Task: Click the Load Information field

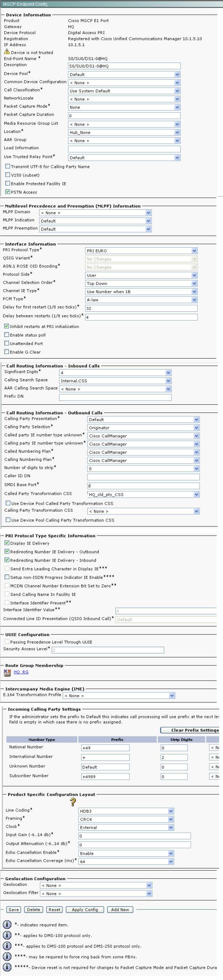Action: point(124,149)
